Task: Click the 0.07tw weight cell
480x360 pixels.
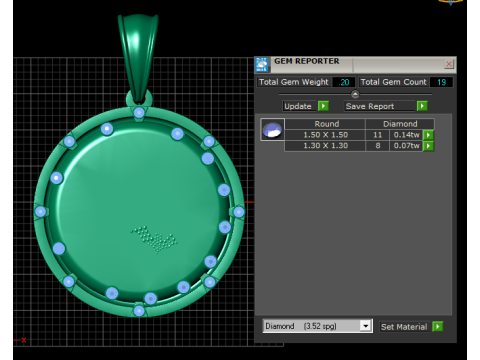Action: tap(406, 146)
